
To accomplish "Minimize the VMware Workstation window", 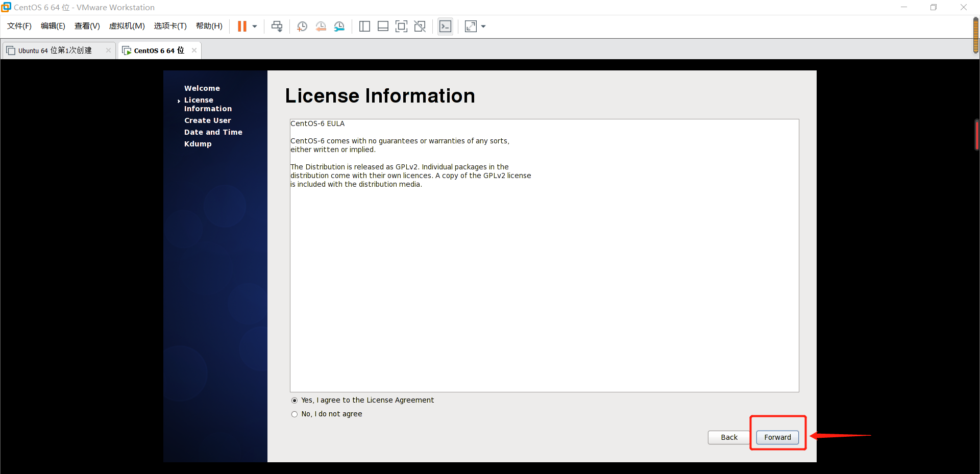I will click(x=904, y=7).
